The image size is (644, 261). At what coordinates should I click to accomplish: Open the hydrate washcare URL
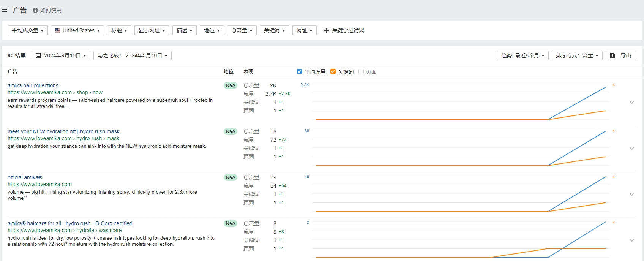click(65, 230)
